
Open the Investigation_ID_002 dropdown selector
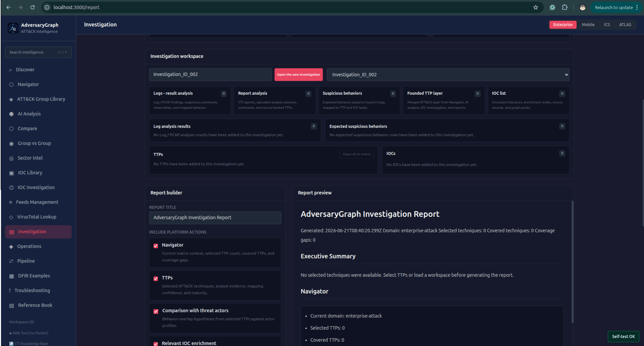pyautogui.click(x=448, y=75)
